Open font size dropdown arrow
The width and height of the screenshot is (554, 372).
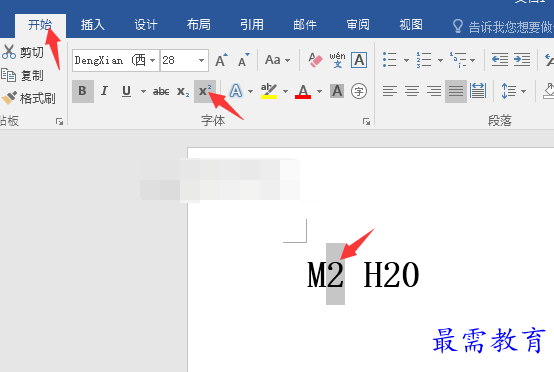click(201, 60)
